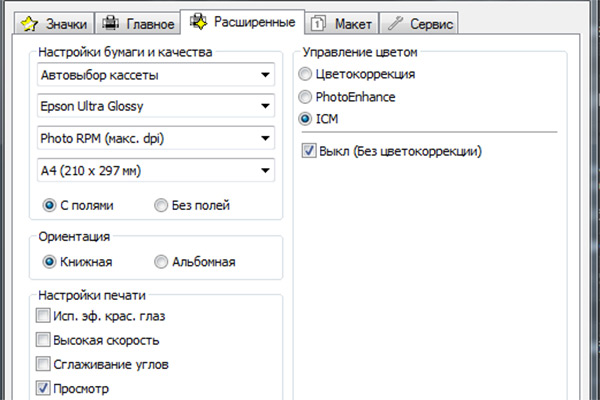600x400 pixels.
Task: Select Книжная orientation
Action: 48,262
